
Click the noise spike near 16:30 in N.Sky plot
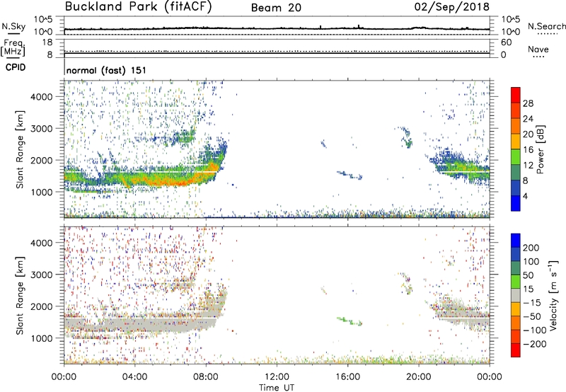359,26
